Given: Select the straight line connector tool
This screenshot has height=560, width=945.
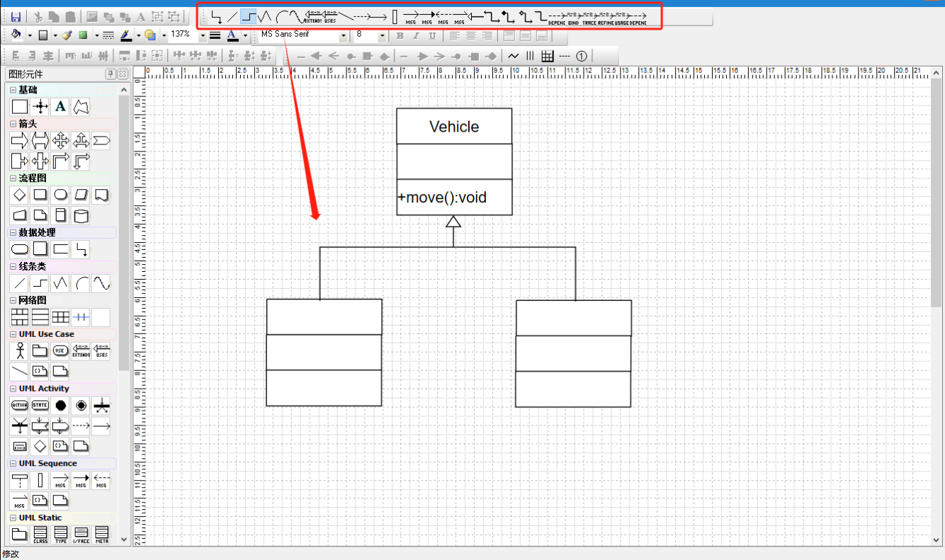Looking at the screenshot, I should pyautogui.click(x=232, y=17).
